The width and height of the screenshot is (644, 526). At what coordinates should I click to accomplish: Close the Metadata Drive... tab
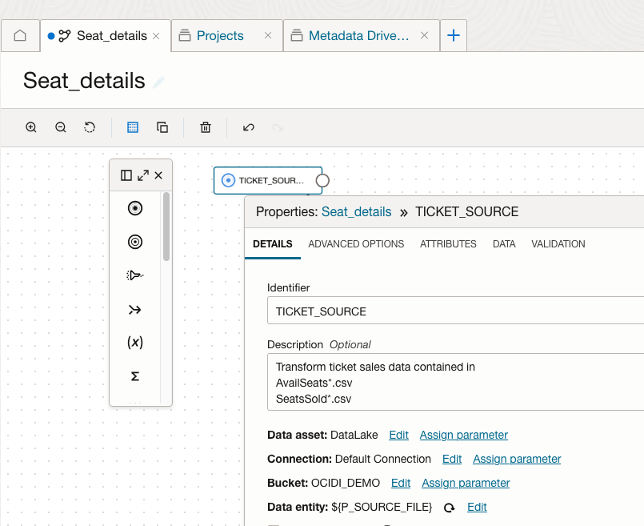[x=424, y=36]
